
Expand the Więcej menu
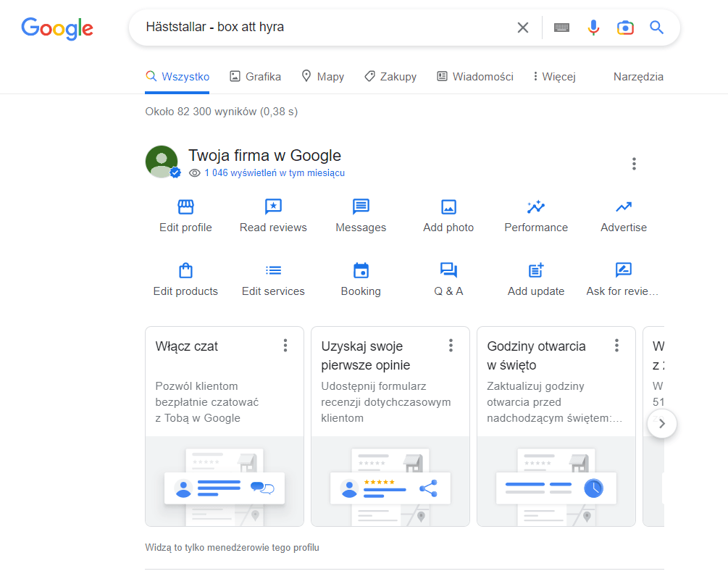[554, 77]
